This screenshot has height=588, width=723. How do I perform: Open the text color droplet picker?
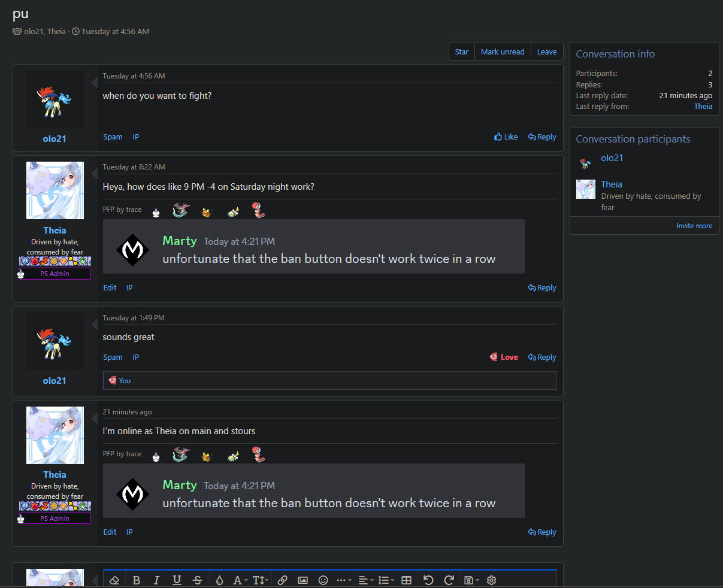pos(219,580)
